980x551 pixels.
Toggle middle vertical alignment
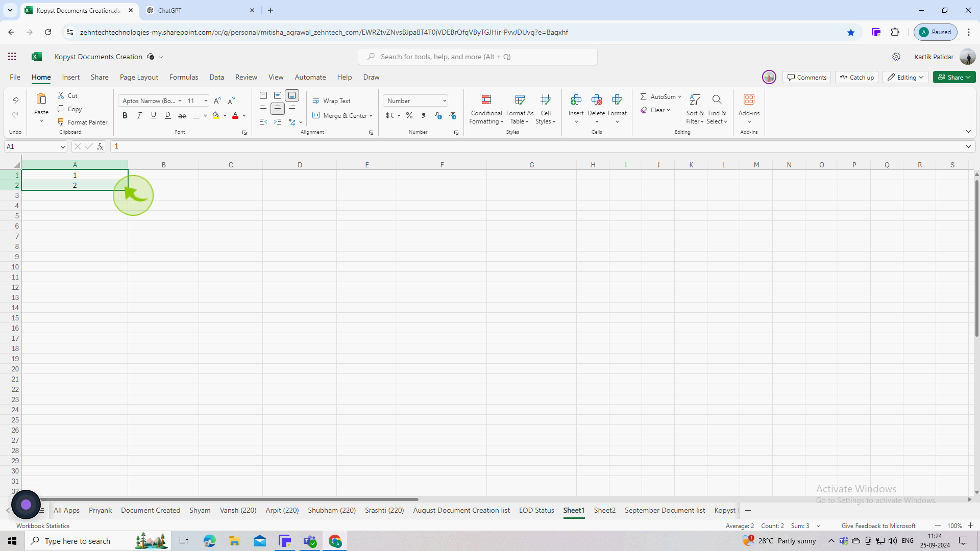pos(278,95)
